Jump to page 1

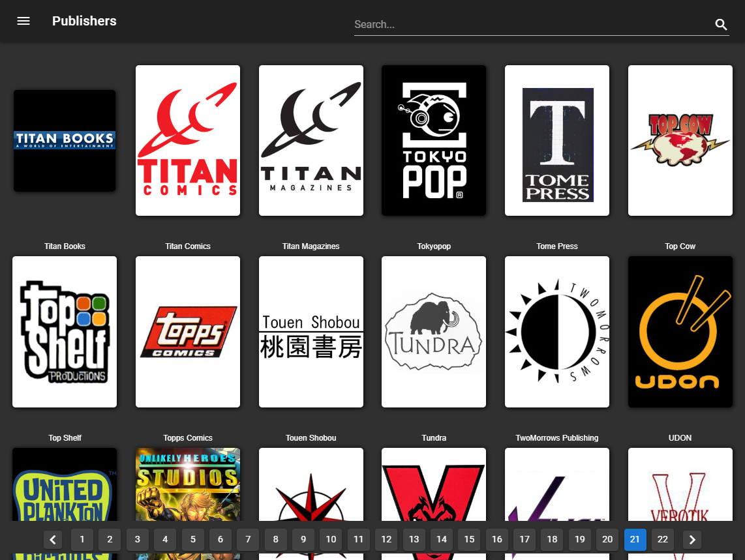[82, 540]
